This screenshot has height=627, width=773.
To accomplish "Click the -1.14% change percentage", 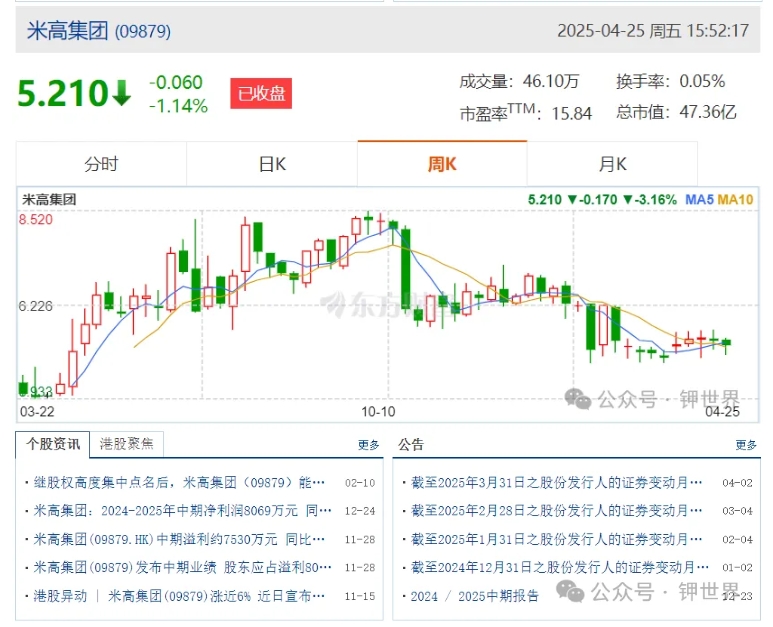I will pos(178,106).
